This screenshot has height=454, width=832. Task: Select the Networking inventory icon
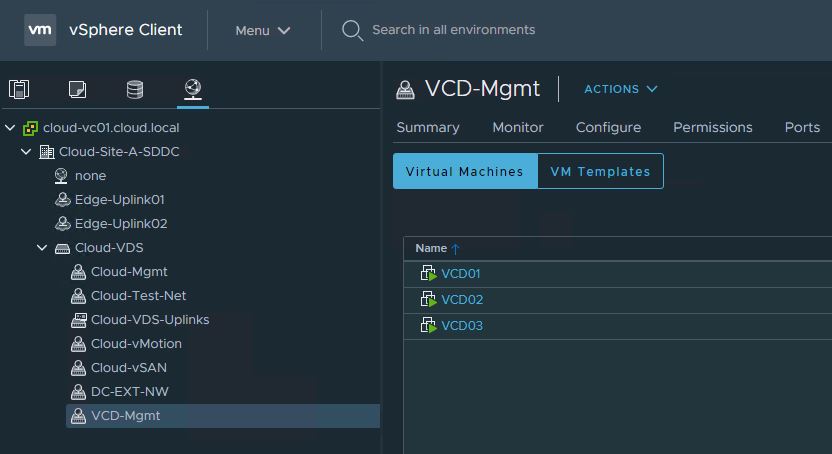[x=193, y=90]
